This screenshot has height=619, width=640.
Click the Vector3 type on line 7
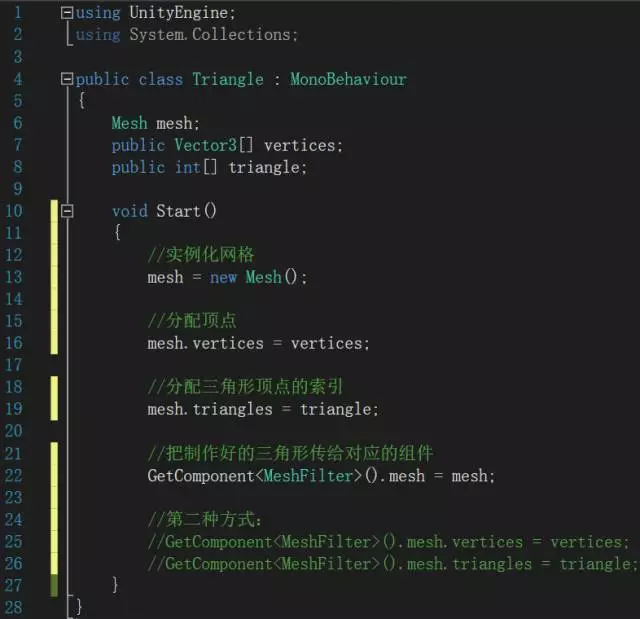tap(205, 145)
